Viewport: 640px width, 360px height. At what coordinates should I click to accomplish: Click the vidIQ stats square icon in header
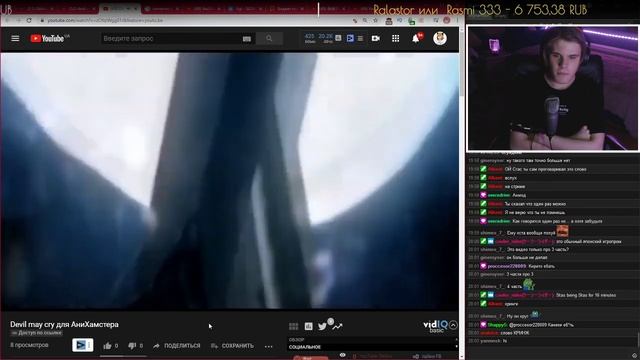pos(338,38)
